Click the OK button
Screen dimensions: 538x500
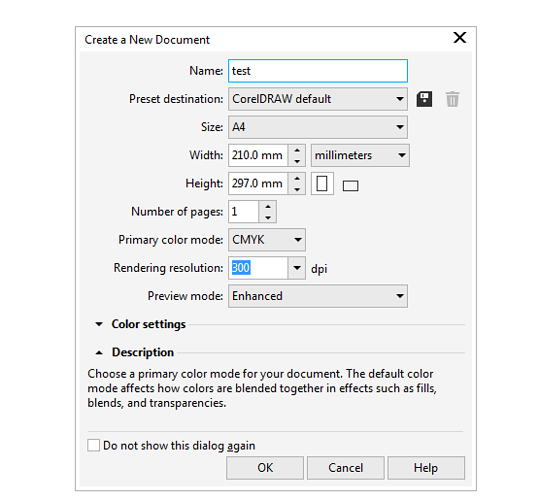coord(265,468)
